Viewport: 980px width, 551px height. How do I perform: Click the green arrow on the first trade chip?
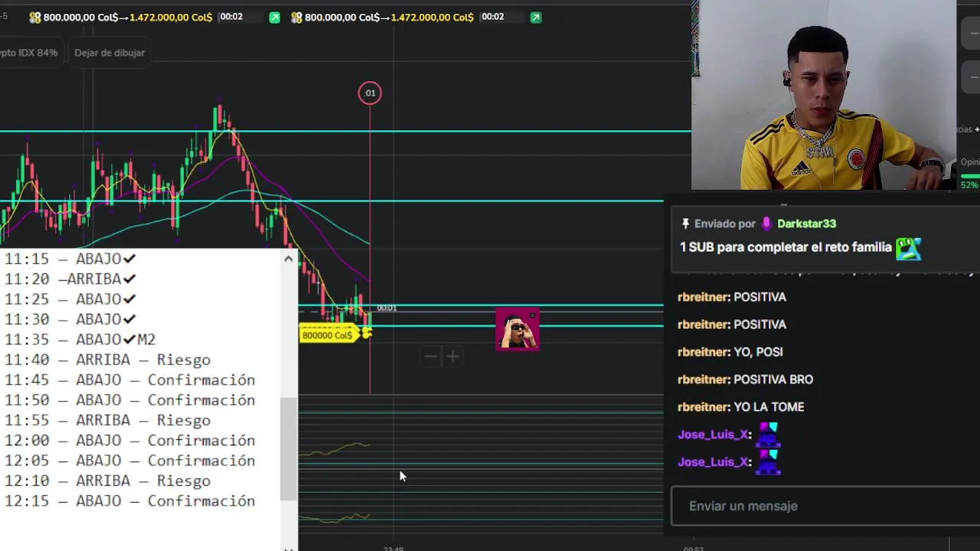pos(274,17)
